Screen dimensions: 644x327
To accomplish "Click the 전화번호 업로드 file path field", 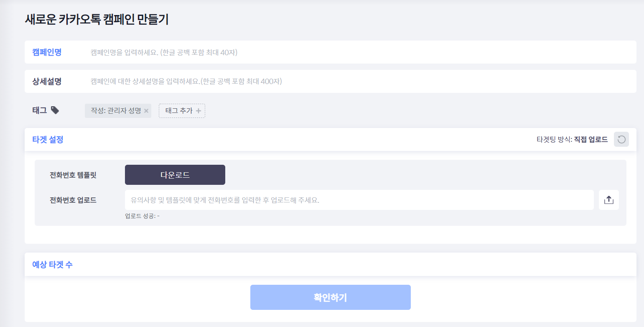I will tap(359, 200).
